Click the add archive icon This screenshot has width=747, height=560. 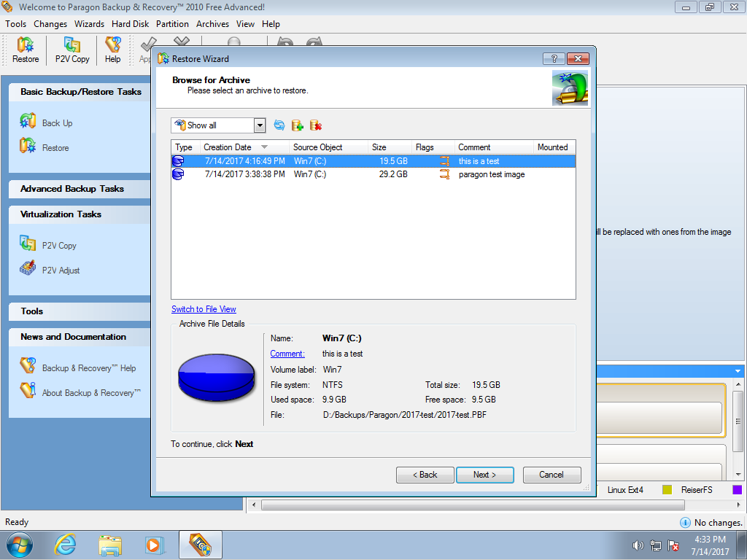298,125
